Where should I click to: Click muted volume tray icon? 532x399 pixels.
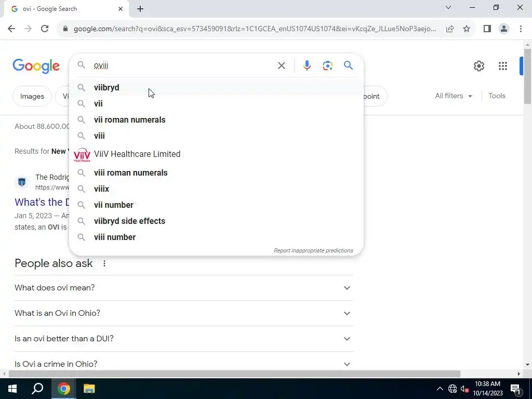[x=464, y=389]
